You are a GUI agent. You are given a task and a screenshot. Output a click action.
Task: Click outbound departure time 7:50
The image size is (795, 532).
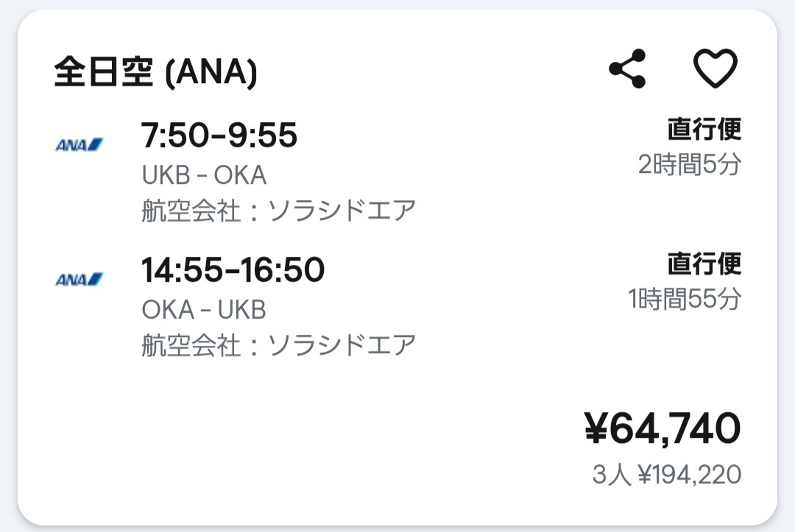click(175, 135)
